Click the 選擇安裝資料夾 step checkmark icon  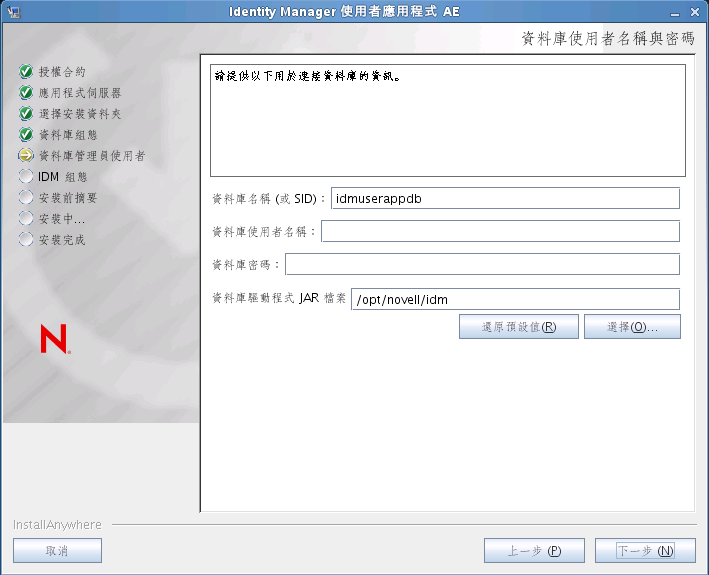[x=26, y=113]
